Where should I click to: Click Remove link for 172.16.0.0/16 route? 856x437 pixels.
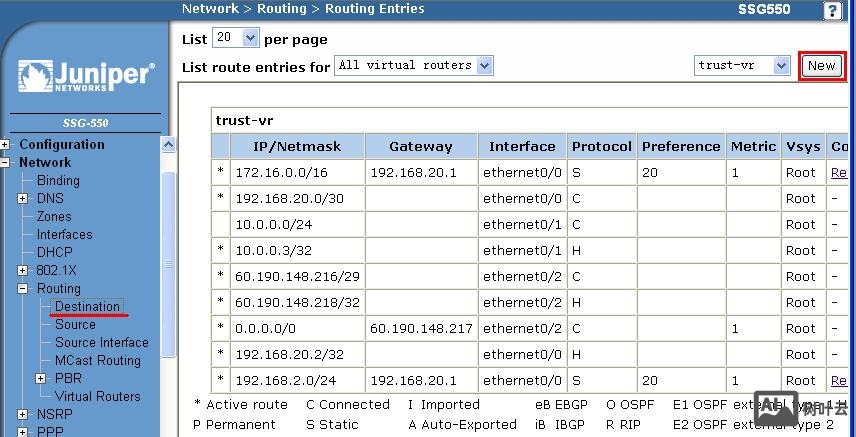pos(838,173)
